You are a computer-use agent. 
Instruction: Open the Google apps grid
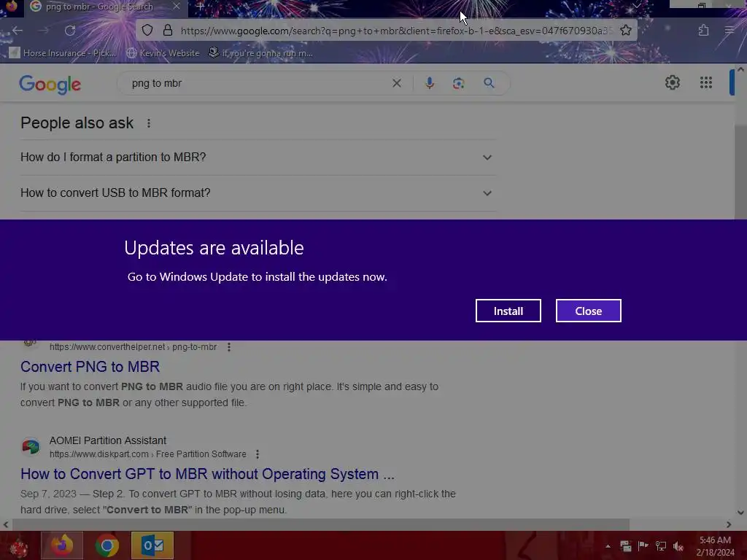click(706, 83)
